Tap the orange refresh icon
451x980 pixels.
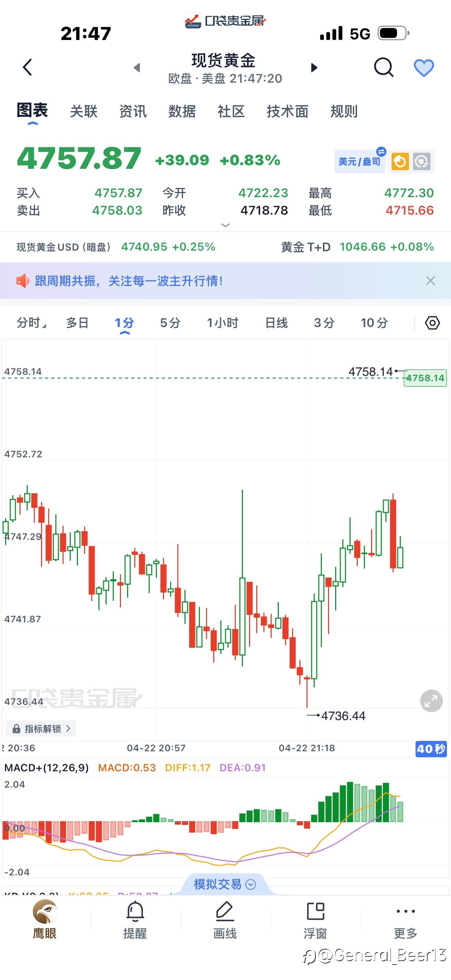pos(400,162)
